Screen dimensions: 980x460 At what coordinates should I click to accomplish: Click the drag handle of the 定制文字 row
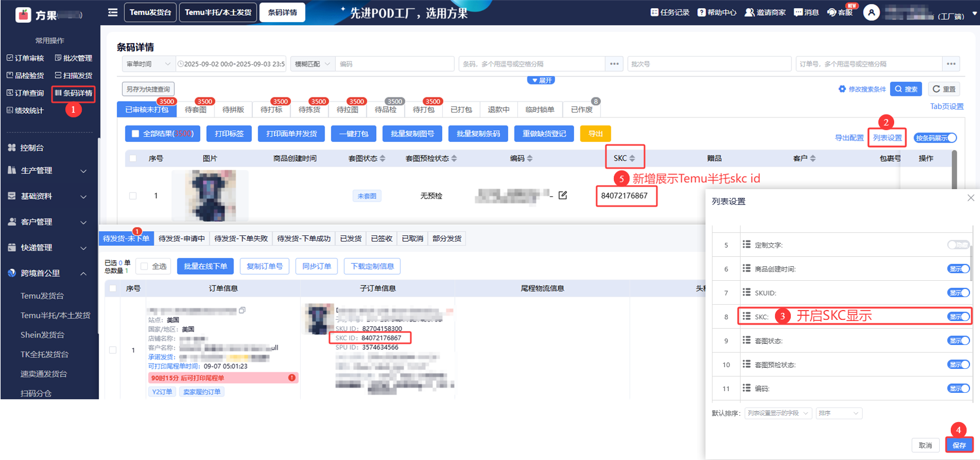point(746,245)
